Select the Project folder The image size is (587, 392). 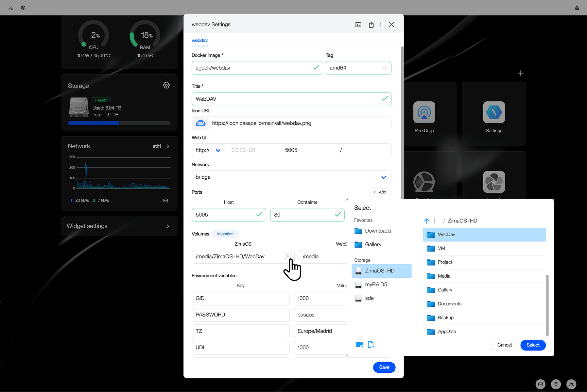click(484, 262)
